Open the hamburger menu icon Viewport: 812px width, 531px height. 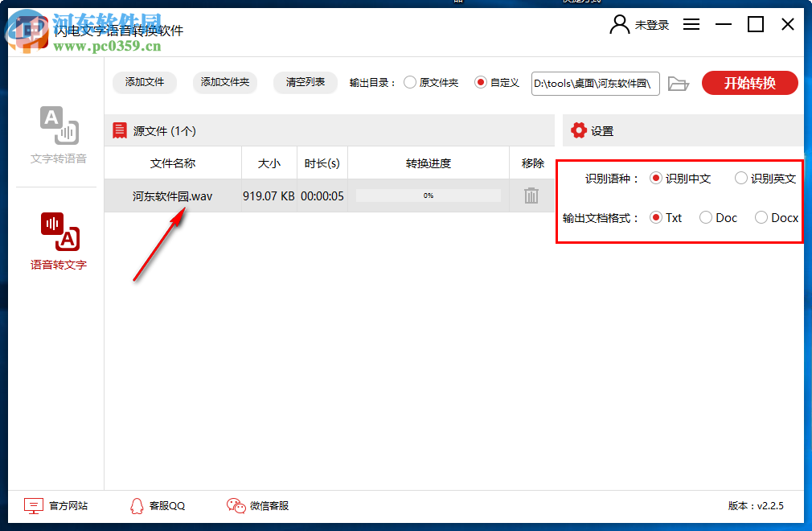pyautogui.click(x=691, y=23)
